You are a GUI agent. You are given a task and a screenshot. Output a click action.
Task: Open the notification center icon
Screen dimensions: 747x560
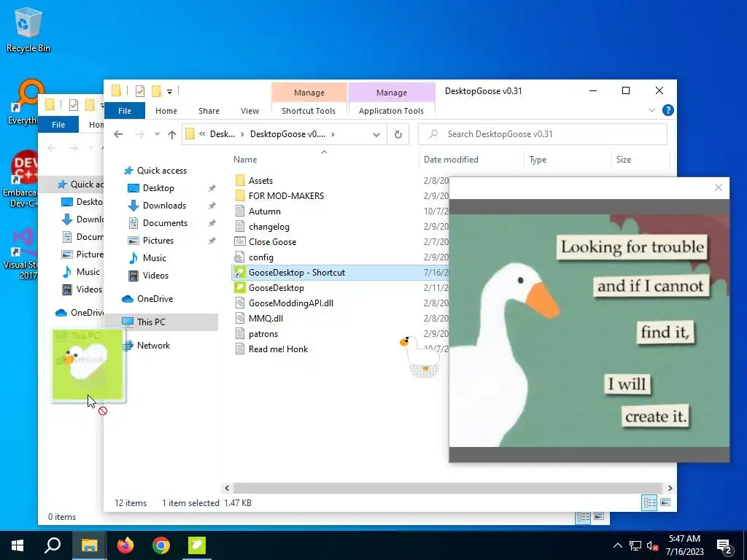pyautogui.click(x=724, y=545)
